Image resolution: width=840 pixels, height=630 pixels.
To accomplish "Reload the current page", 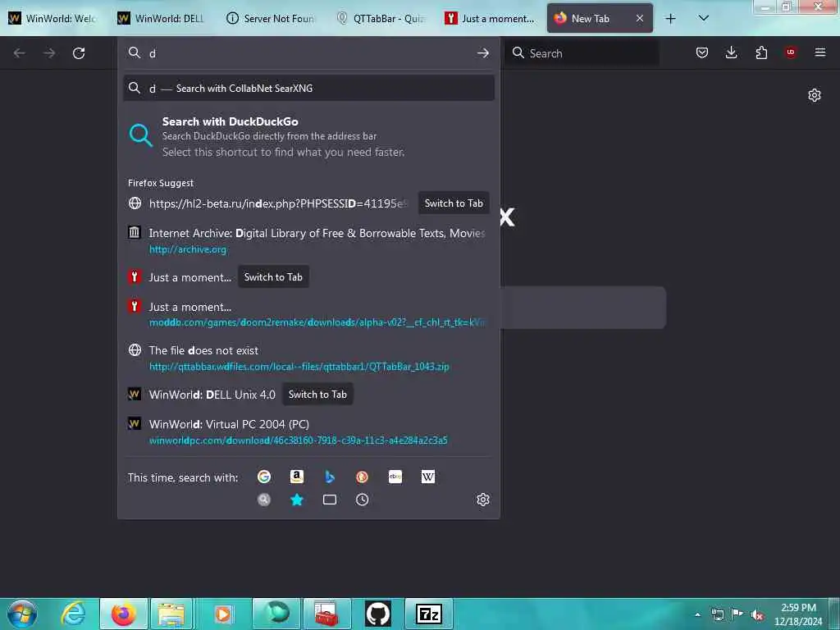I will pyautogui.click(x=79, y=53).
